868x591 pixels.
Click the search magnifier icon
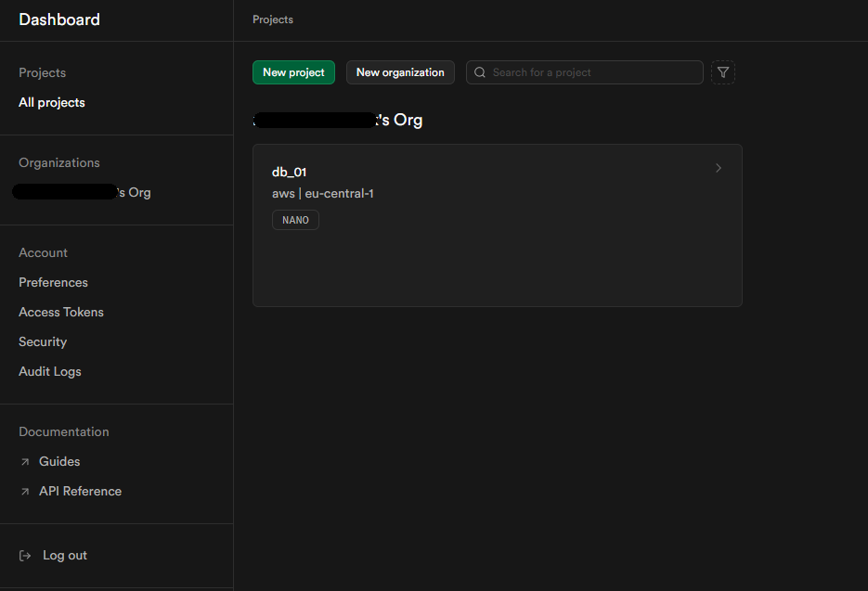(480, 72)
